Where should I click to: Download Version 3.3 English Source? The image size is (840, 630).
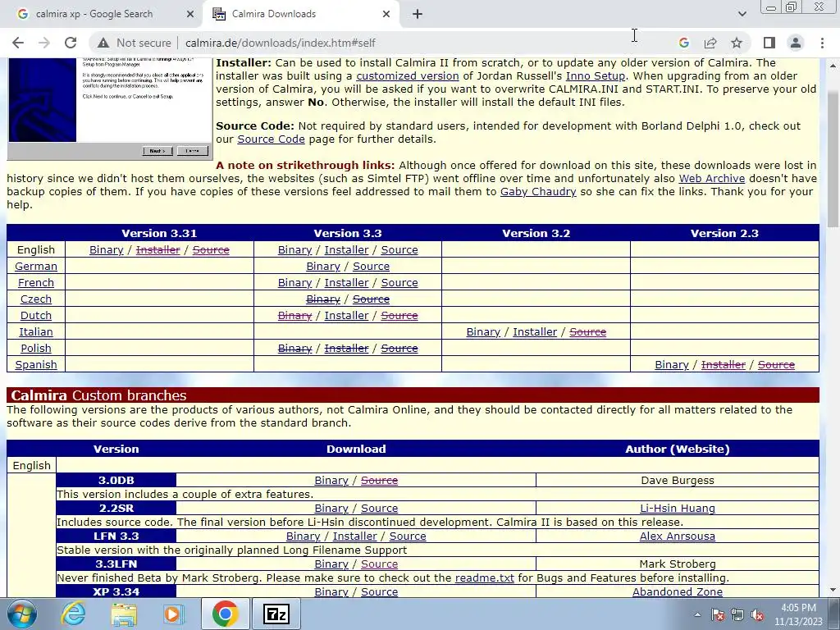point(399,249)
